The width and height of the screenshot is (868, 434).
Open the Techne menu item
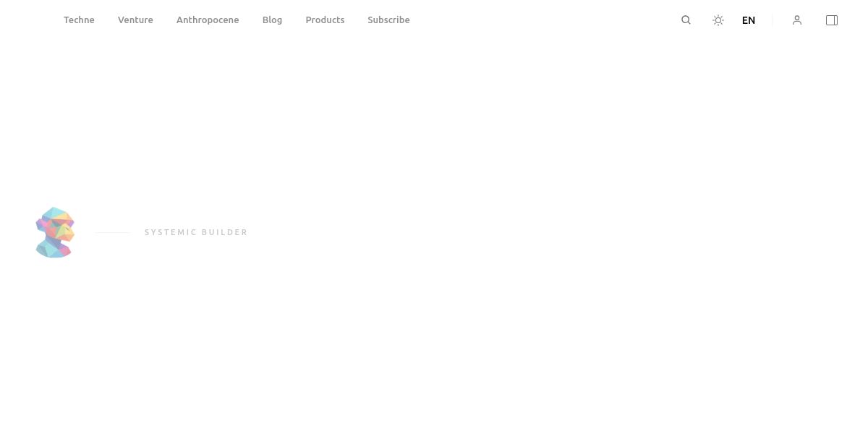coord(79,20)
